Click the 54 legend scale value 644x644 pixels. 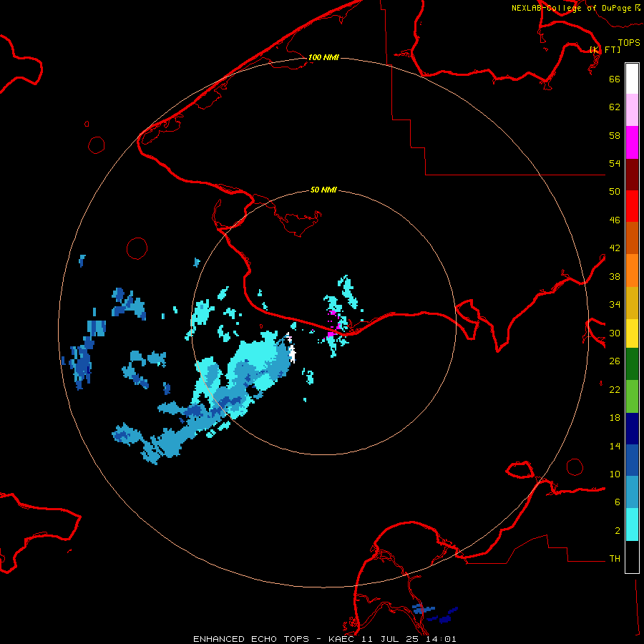pyautogui.click(x=615, y=163)
